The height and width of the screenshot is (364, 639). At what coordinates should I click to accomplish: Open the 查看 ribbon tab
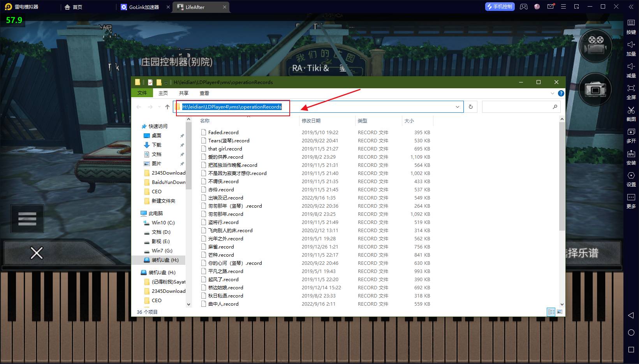[204, 93]
